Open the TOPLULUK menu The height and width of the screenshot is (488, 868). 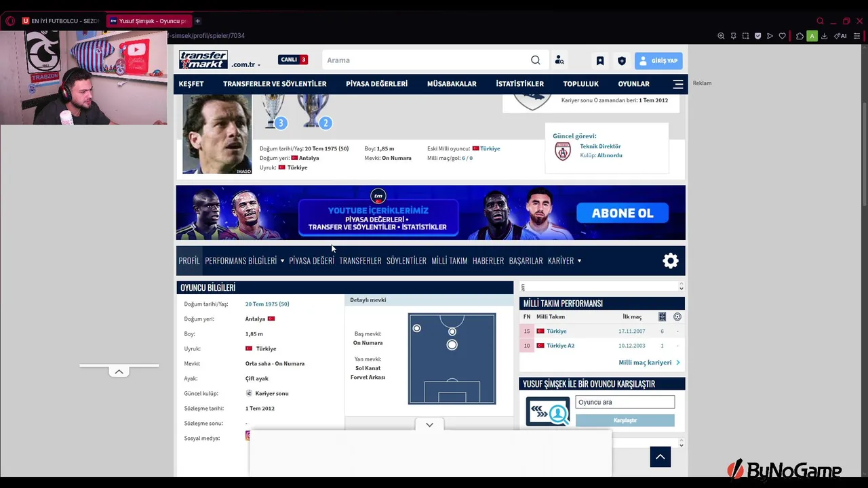[x=580, y=84]
